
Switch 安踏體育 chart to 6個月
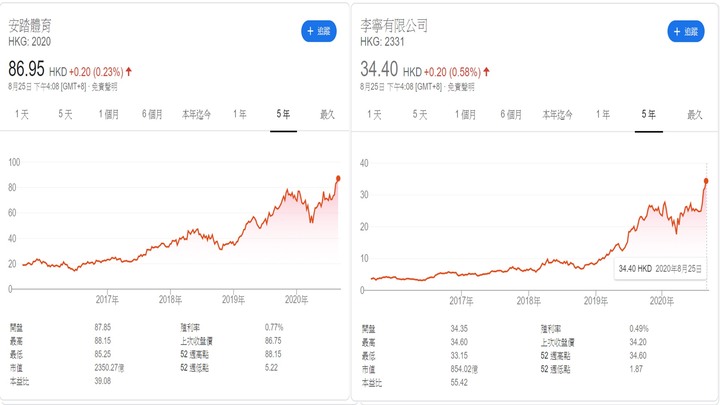[152, 114]
